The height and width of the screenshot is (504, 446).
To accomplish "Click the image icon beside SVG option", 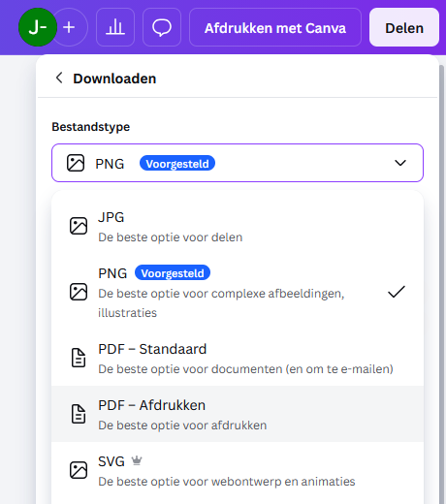I will (79, 470).
